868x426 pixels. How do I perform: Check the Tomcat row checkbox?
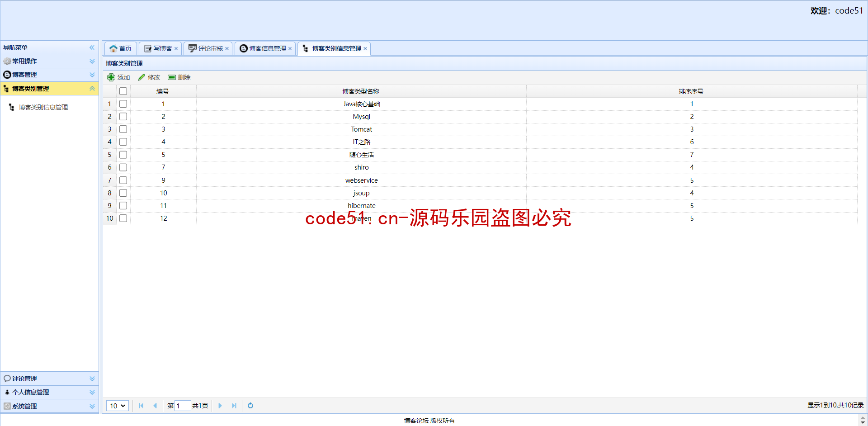click(x=123, y=129)
